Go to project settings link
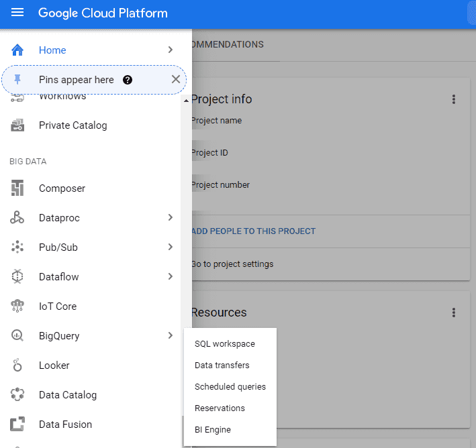Image resolution: width=476 pixels, height=448 pixels. (x=232, y=264)
